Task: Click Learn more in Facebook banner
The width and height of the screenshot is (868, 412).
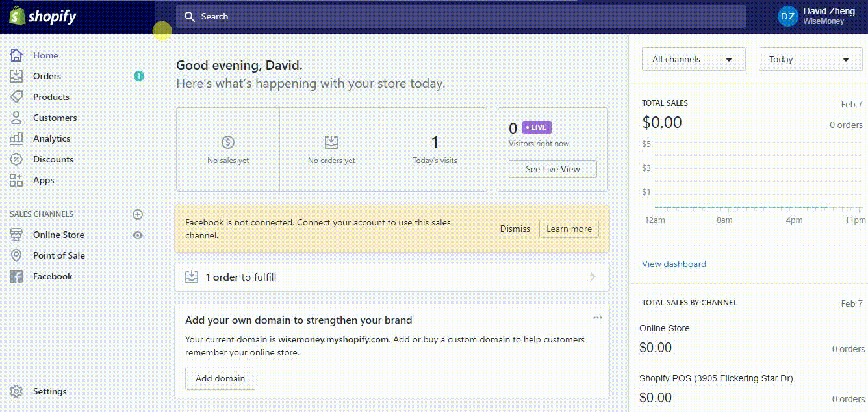Action: [x=569, y=229]
